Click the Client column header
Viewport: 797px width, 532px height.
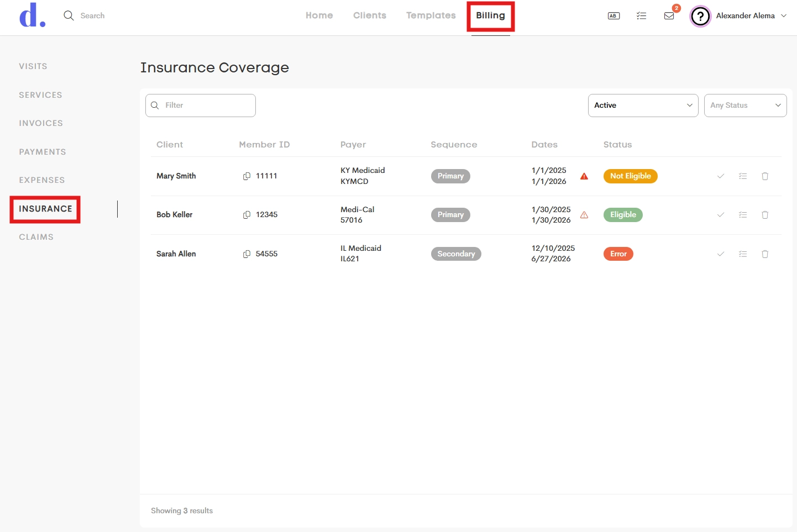(x=170, y=145)
